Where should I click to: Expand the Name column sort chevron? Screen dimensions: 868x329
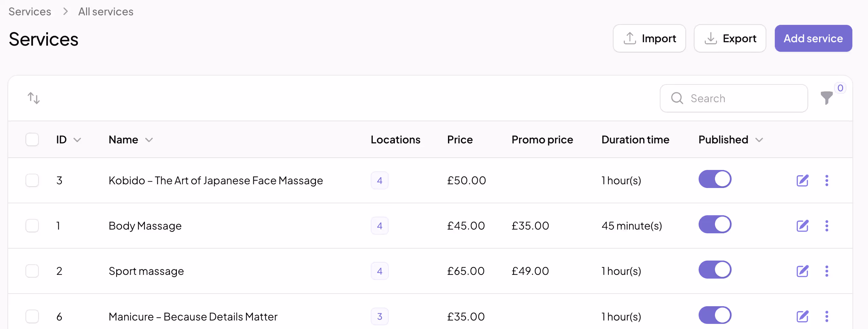click(x=149, y=140)
